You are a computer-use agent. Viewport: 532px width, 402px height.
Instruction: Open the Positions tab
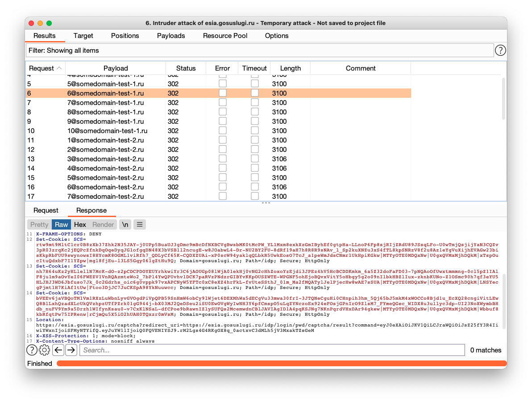coord(125,36)
